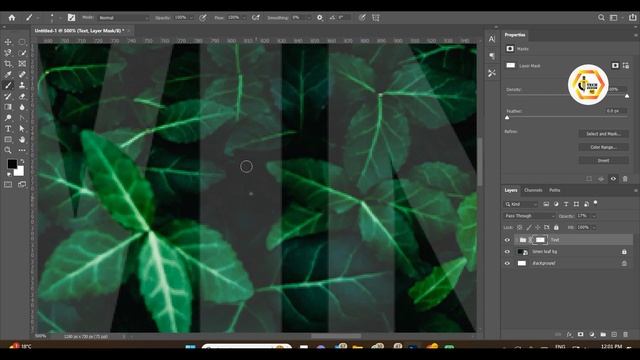Screen dimensions: 640x360
Task: Switch to the Channels tab
Action: 533,190
